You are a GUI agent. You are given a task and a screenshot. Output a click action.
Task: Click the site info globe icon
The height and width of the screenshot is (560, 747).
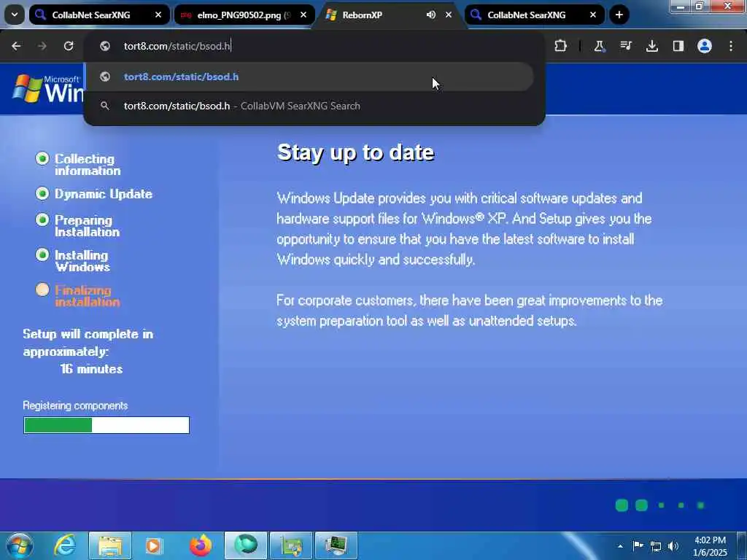click(105, 46)
